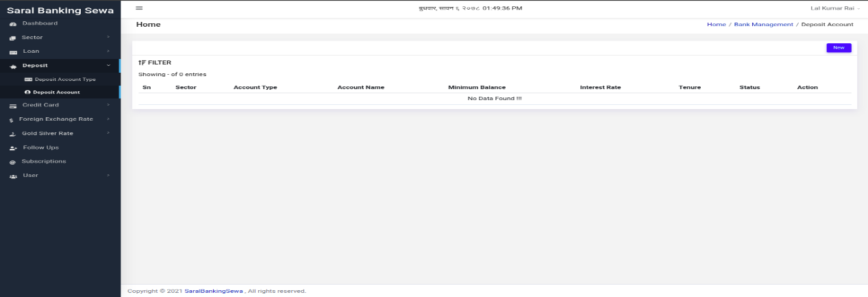Open Deposit Account Type submenu item
Image resolution: width=868 pixels, height=297 pixels.
pos(60,80)
